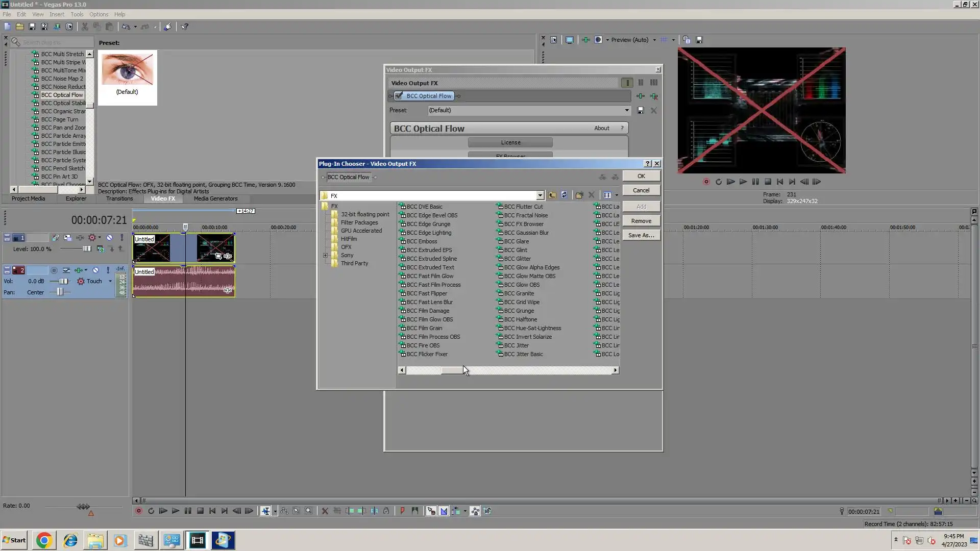Click the New Folder icon in chooser

click(579, 195)
